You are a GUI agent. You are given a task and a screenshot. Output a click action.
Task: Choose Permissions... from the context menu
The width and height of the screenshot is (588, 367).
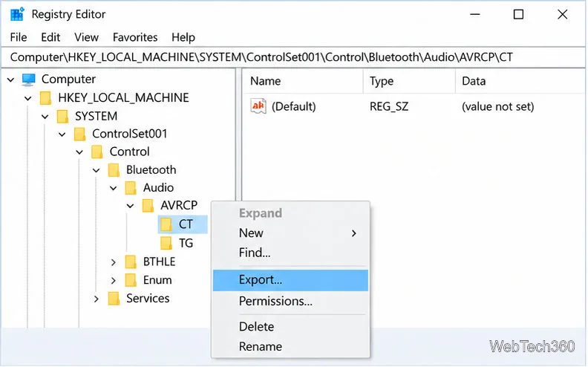pyautogui.click(x=290, y=302)
